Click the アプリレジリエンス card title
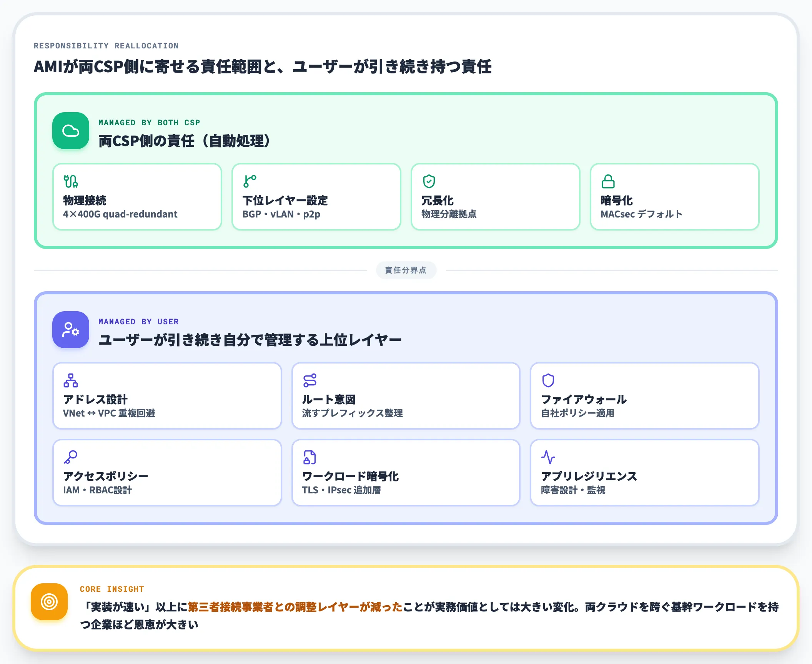The image size is (812, 664). [x=589, y=476]
